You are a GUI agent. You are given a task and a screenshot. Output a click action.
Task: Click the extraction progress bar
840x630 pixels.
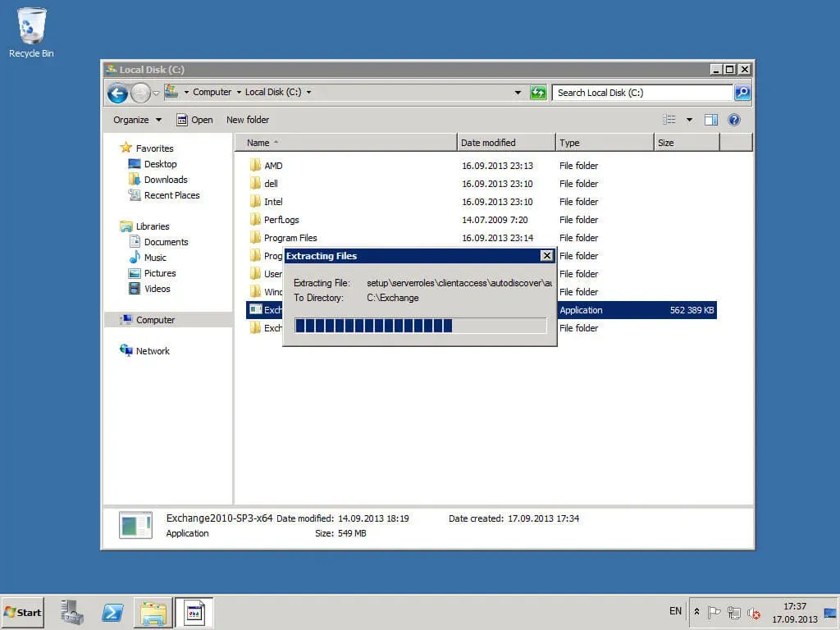point(421,325)
